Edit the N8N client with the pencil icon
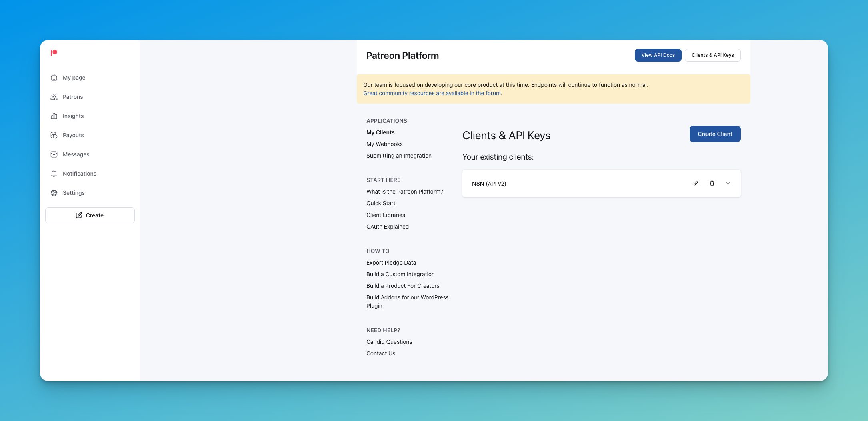 click(x=696, y=183)
